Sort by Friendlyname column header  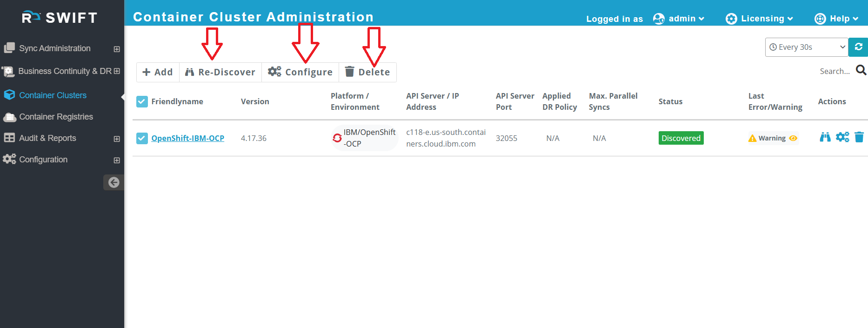pyautogui.click(x=177, y=101)
